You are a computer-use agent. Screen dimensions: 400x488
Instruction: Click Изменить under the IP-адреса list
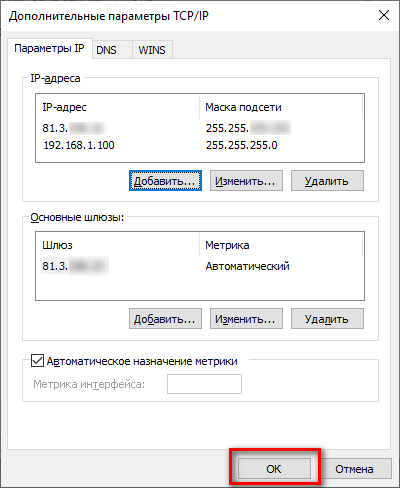coord(246,181)
